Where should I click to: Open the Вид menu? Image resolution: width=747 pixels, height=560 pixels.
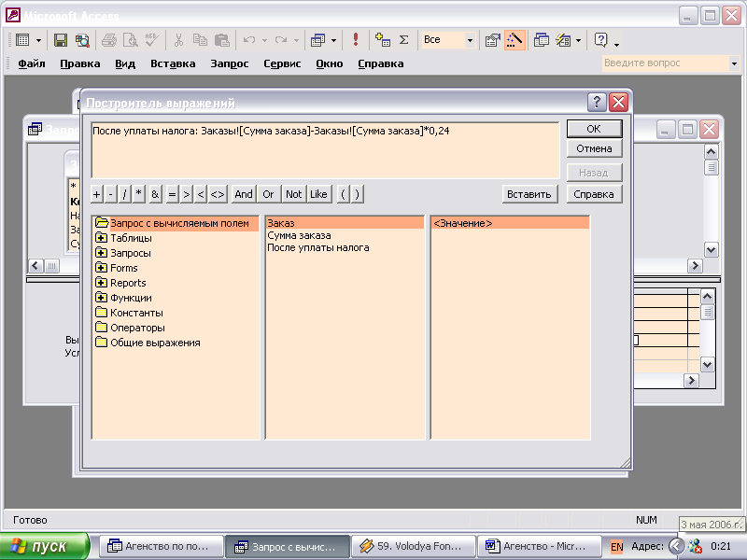coord(125,63)
